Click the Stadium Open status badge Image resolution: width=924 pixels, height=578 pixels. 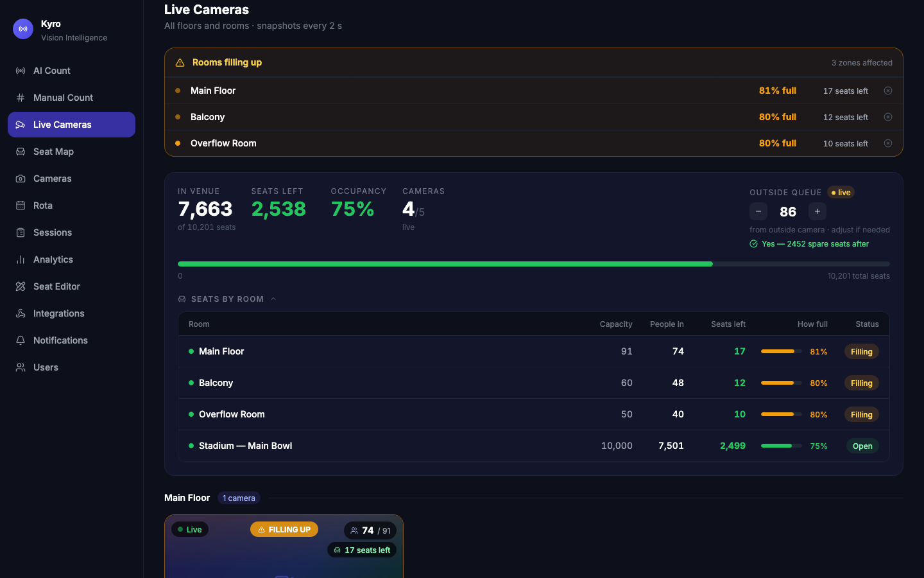click(862, 446)
